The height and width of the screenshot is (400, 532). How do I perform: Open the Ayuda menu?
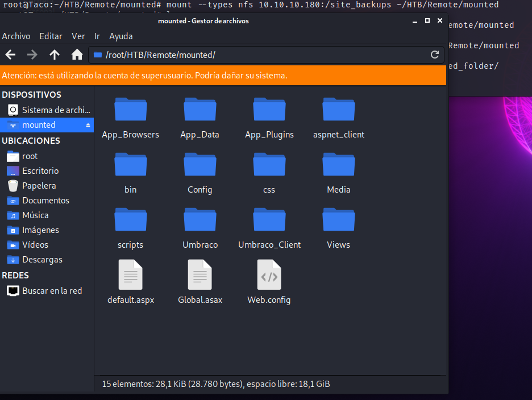(x=120, y=36)
